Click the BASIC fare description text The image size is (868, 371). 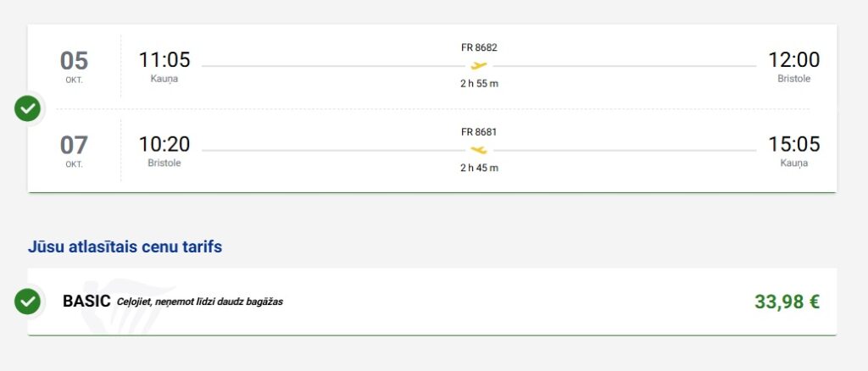(200, 302)
